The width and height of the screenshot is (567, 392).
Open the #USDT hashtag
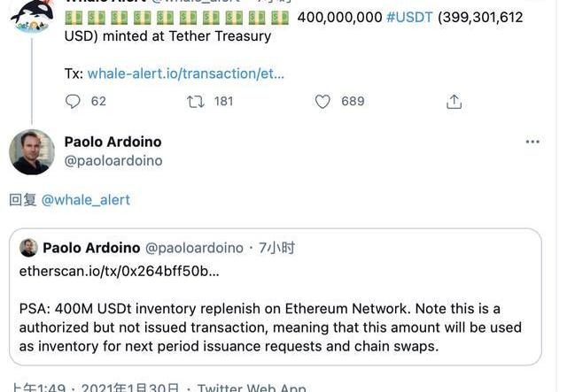coord(409,17)
